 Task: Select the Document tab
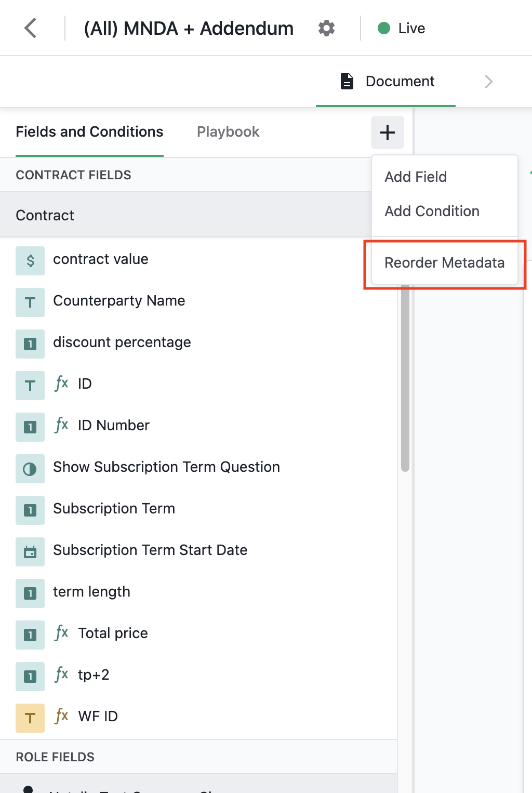click(386, 82)
